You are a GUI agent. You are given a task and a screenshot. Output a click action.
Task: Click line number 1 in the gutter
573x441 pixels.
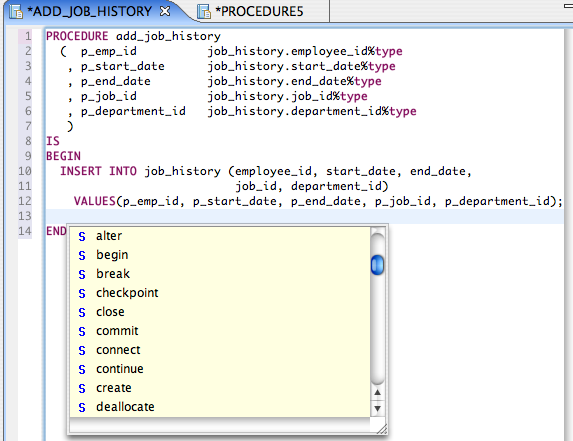point(28,36)
